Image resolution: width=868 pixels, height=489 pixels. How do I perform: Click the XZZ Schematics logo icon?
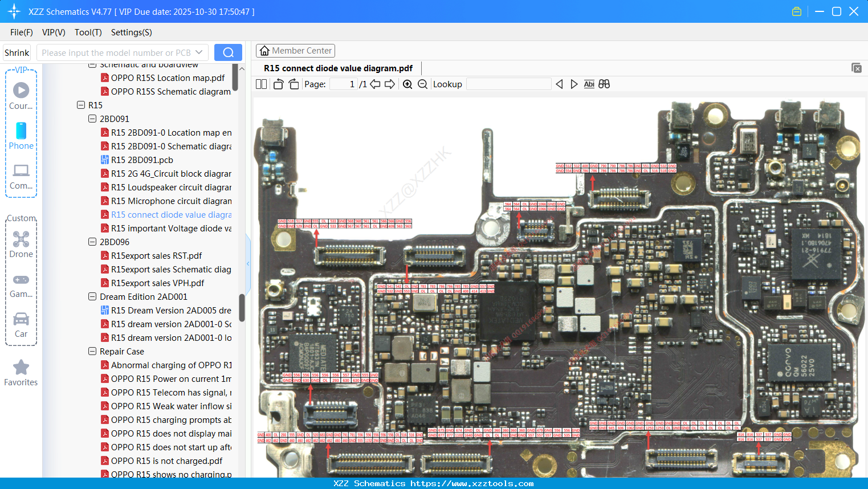tap(14, 11)
